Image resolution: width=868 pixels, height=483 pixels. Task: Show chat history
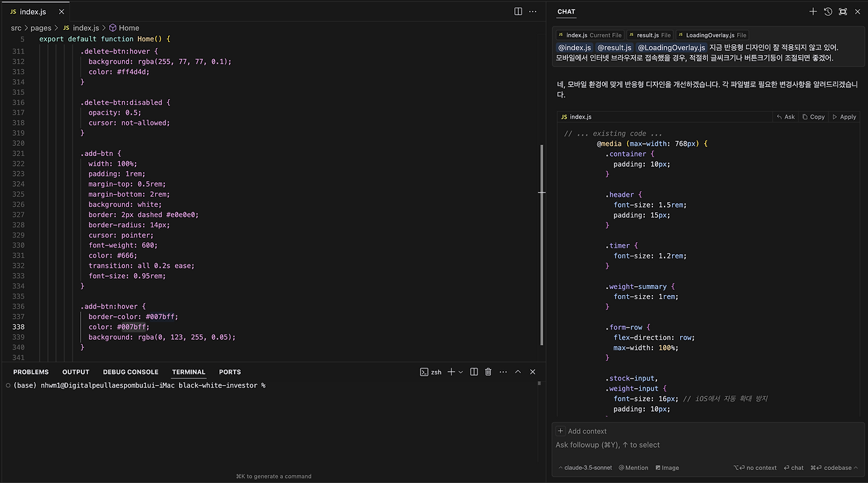pyautogui.click(x=828, y=12)
